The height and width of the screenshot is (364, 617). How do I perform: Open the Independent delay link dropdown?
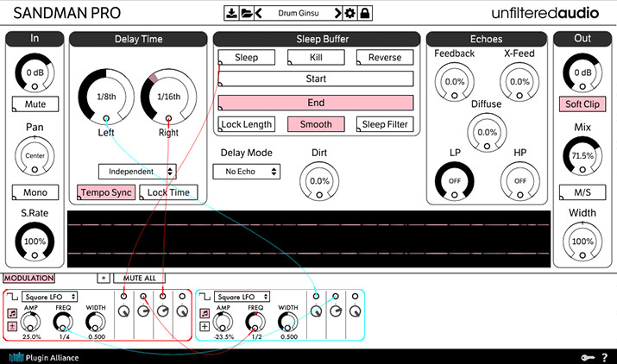(x=137, y=172)
